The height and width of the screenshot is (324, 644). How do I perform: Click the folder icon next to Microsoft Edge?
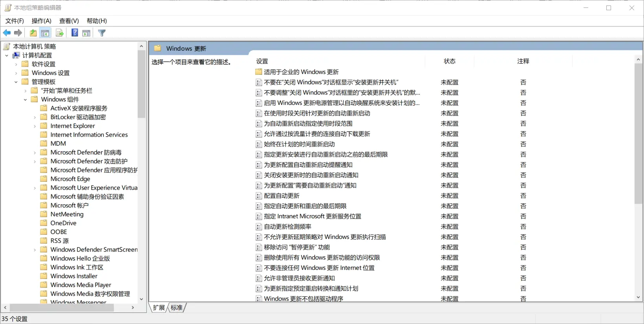coord(44,179)
